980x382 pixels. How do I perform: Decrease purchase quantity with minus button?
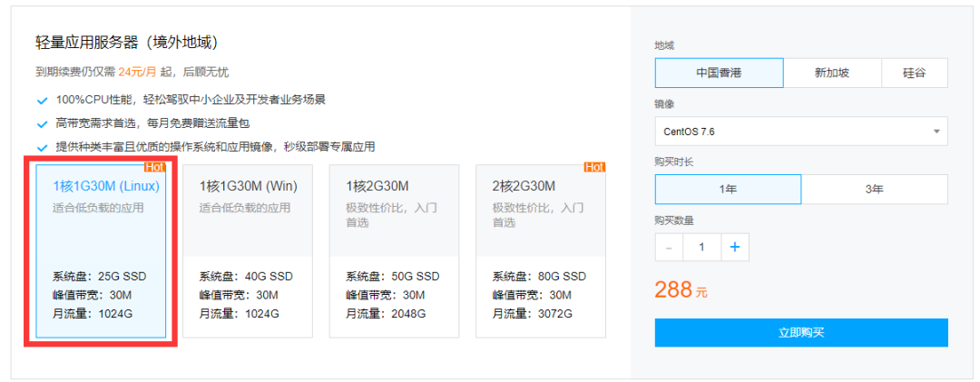[x=670, y=247]
